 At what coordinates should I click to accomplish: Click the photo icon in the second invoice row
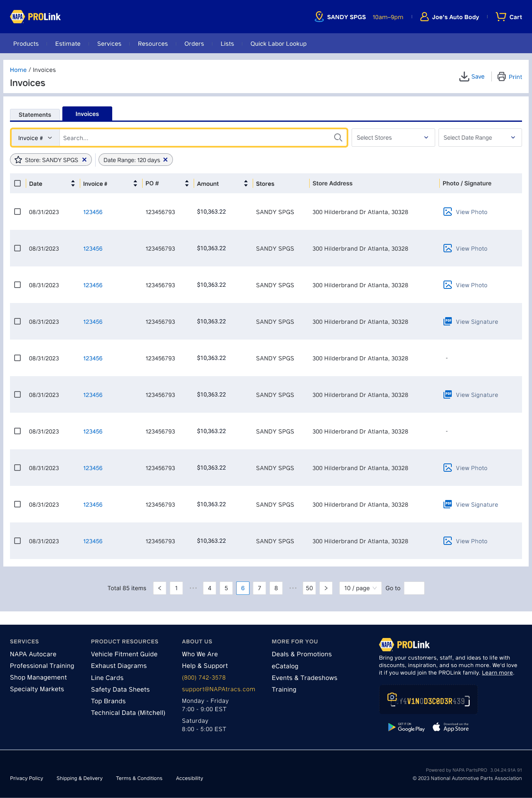click(x=448, y=249)
